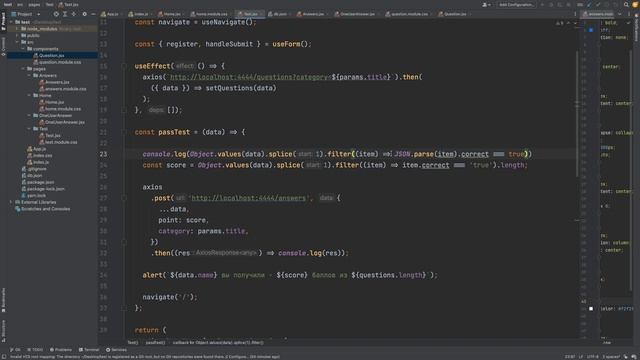The width and height of the screenshot is (640, 360).
Task: Switch to the index.js editor tab
Action: [x=139, y=14]
